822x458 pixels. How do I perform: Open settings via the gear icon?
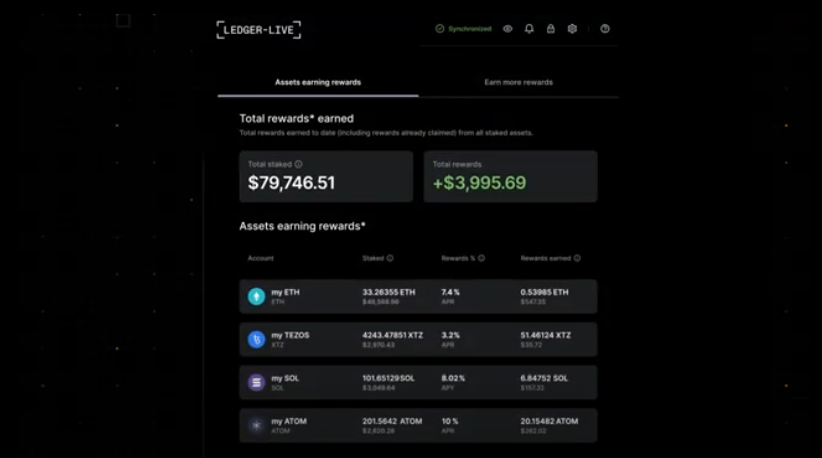pyautogui.click(x=572, y=29)
